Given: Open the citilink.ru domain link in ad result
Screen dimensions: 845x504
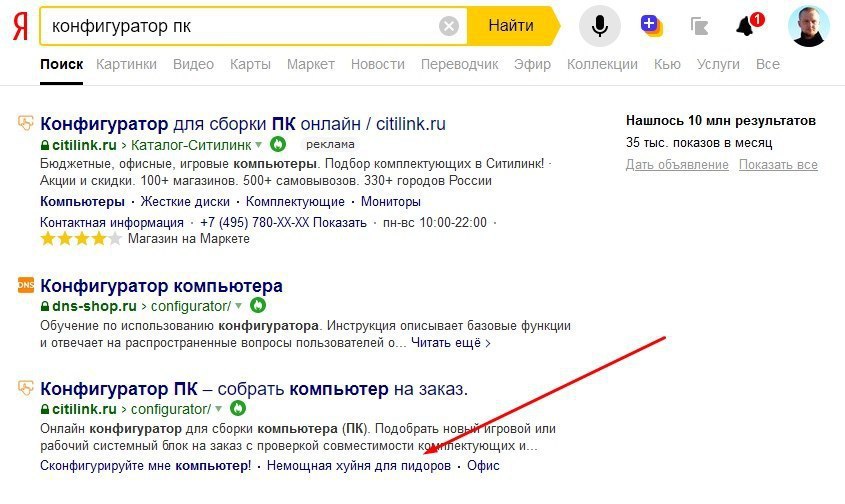Looking at the screenshot, I should click(84, 145).
